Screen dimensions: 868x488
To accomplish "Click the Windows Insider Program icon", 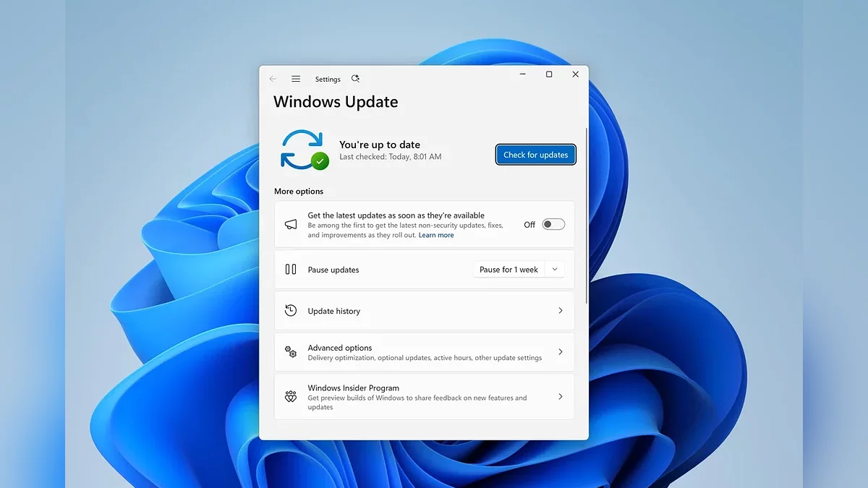I will tap(291, 397).
